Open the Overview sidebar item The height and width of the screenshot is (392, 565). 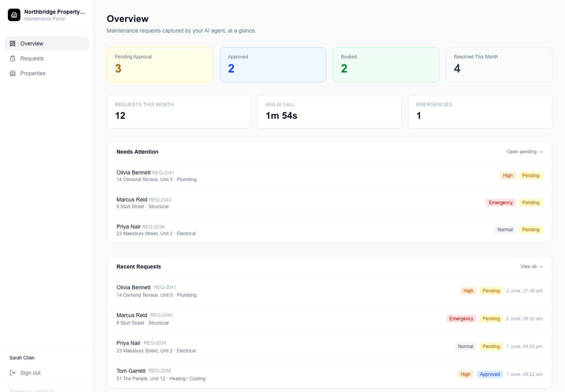(x=47, y=44)
